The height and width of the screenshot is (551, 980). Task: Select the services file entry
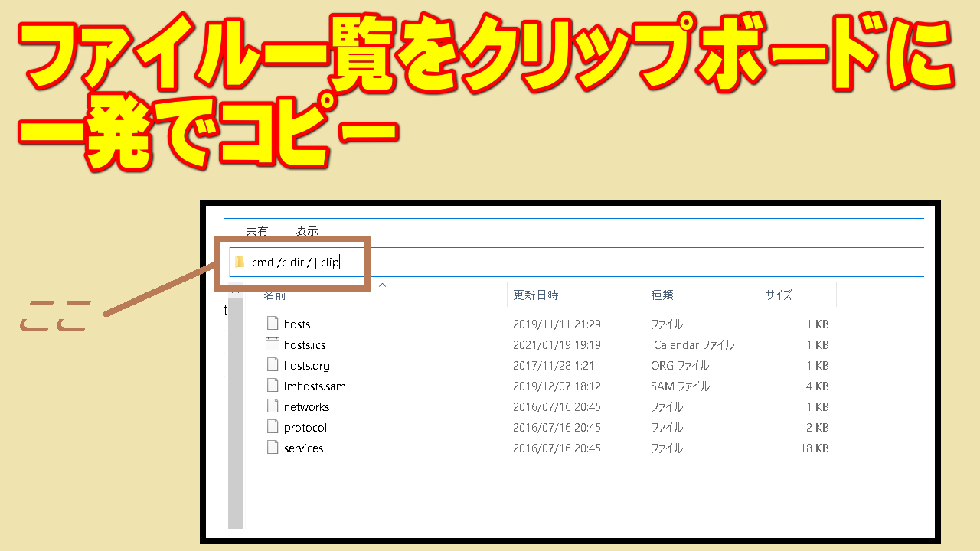[x=305, y=448]
